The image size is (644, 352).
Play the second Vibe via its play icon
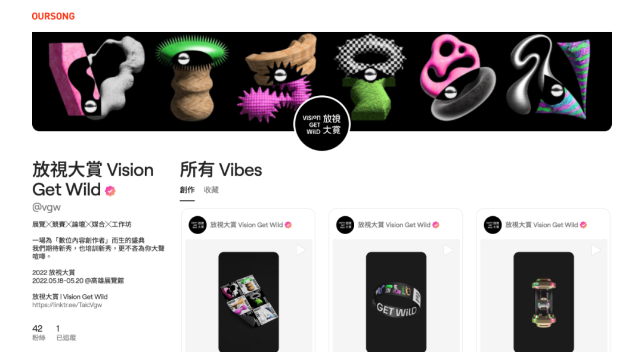click(448, 250)
